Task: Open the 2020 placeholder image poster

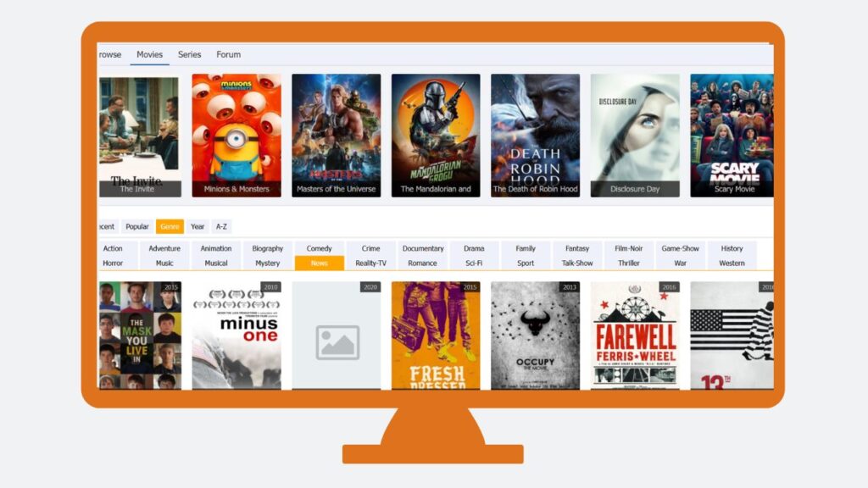Action: click(336, 335)
